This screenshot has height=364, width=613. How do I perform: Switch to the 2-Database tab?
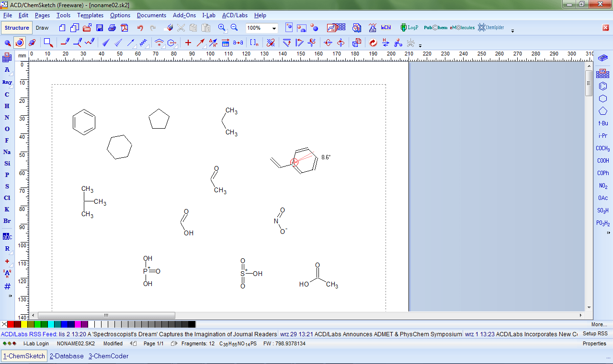coord(67,356)
